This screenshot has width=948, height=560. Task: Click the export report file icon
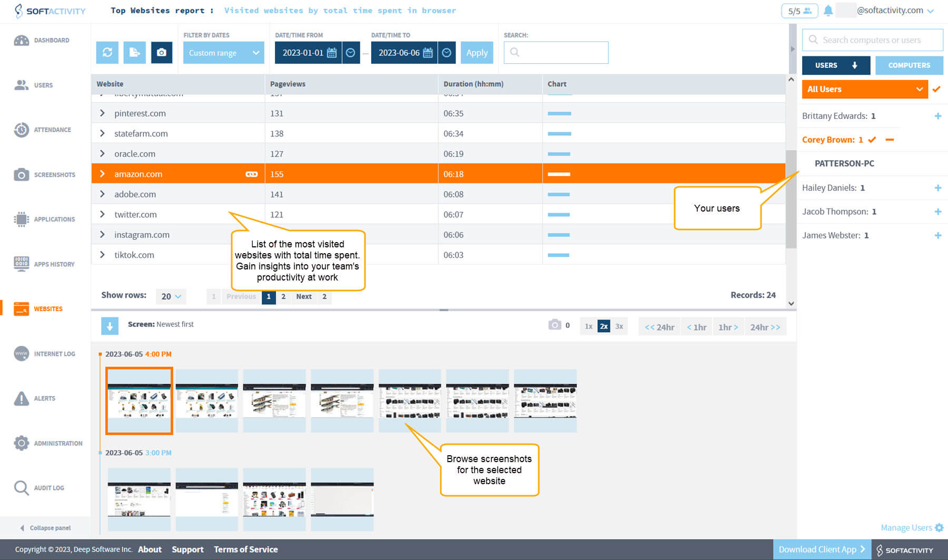click(x=135, y=53)
